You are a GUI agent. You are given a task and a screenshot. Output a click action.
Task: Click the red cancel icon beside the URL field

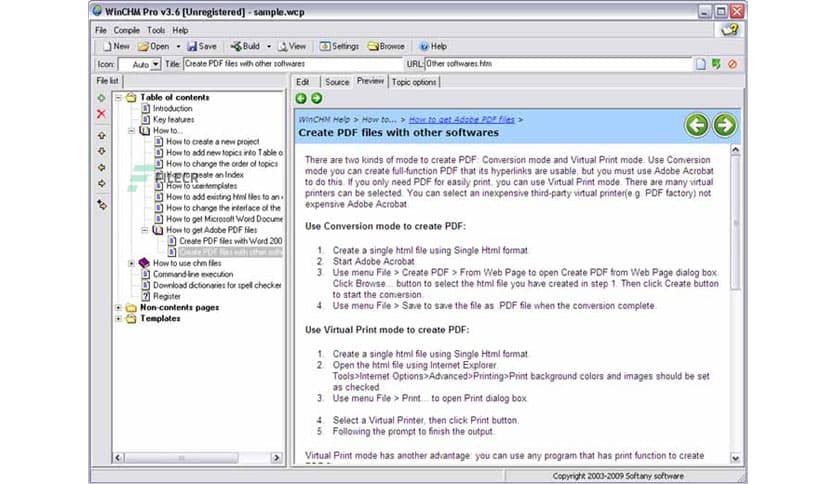click(733, 64)
